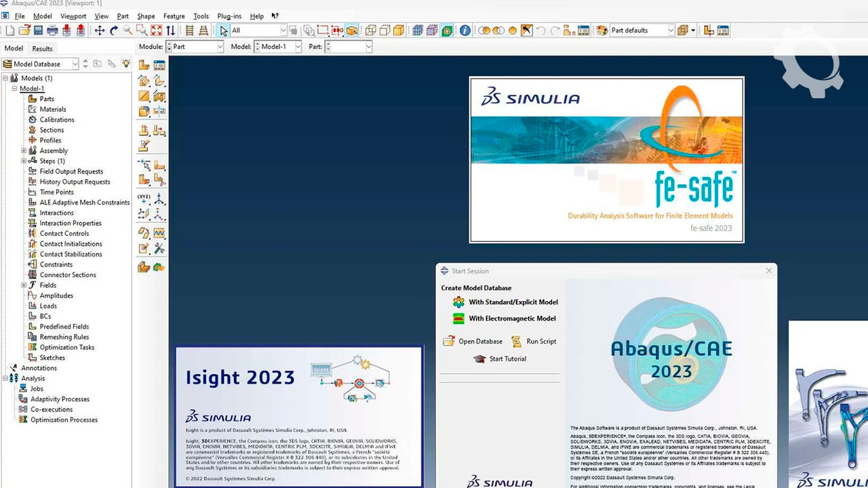Toggle the light bulb filter icon
The width and height of the screenshot is (868, 488).
pyautogui.click(x=125, y=64)
